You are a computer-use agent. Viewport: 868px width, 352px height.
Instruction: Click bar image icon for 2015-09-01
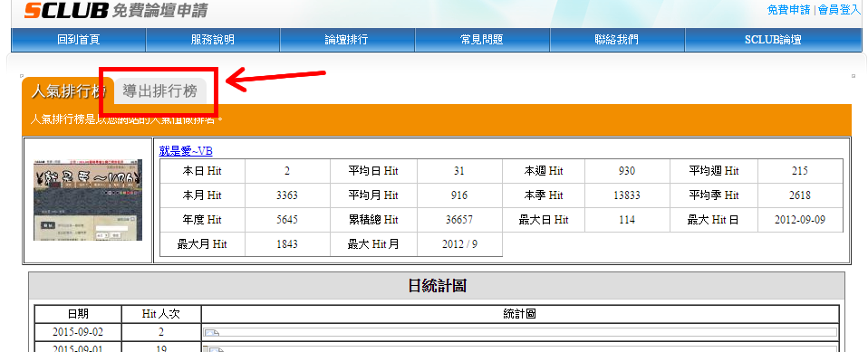pyautogui.click(x=216, y=349)
